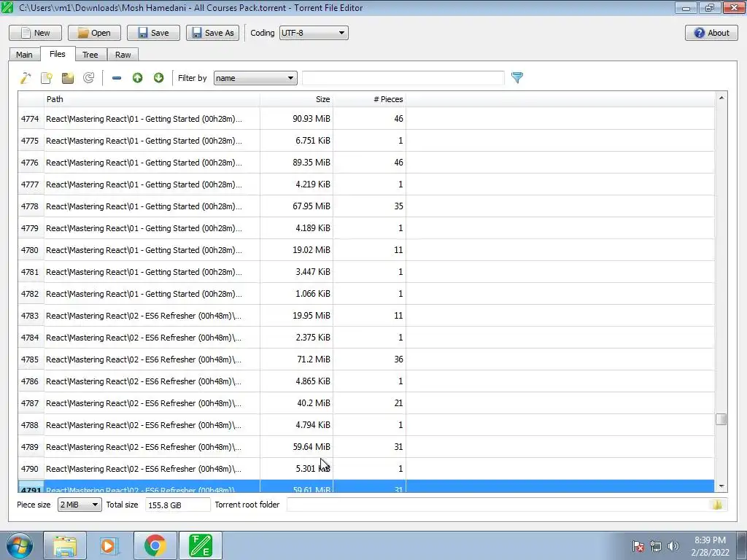Switch to the Raw tab

coord(123,55)
